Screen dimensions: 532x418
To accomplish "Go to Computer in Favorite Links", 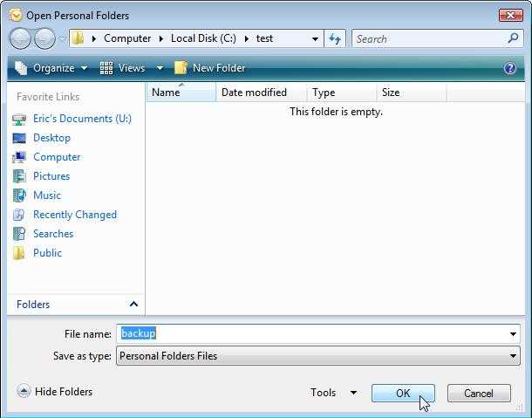I will 57,157.
